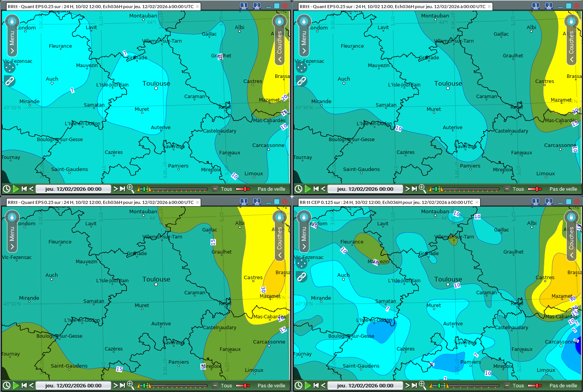This screenshot has height=392, width=583.
Task: Click the pan arrows icon in bottom-right map
Action: click(x=301, y=263)
